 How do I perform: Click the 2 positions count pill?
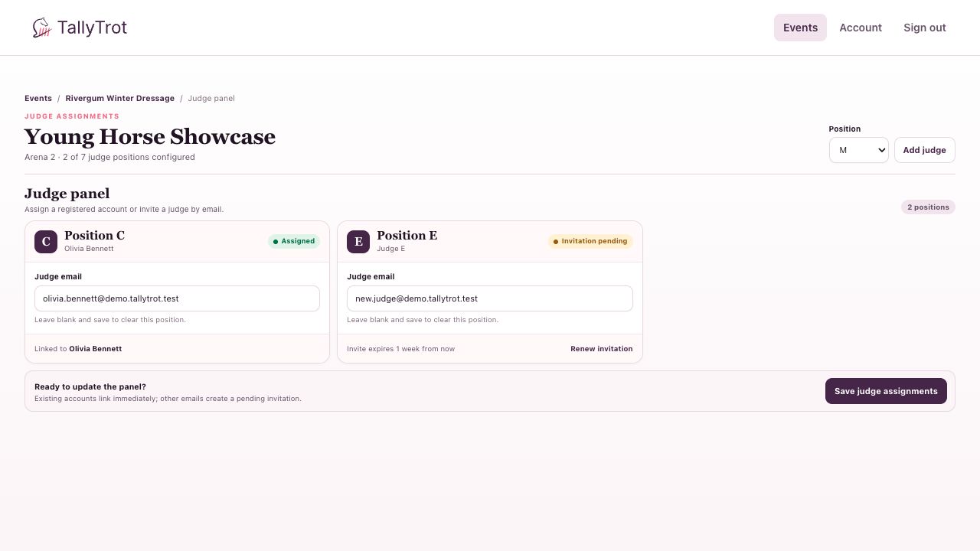point(928,207)
